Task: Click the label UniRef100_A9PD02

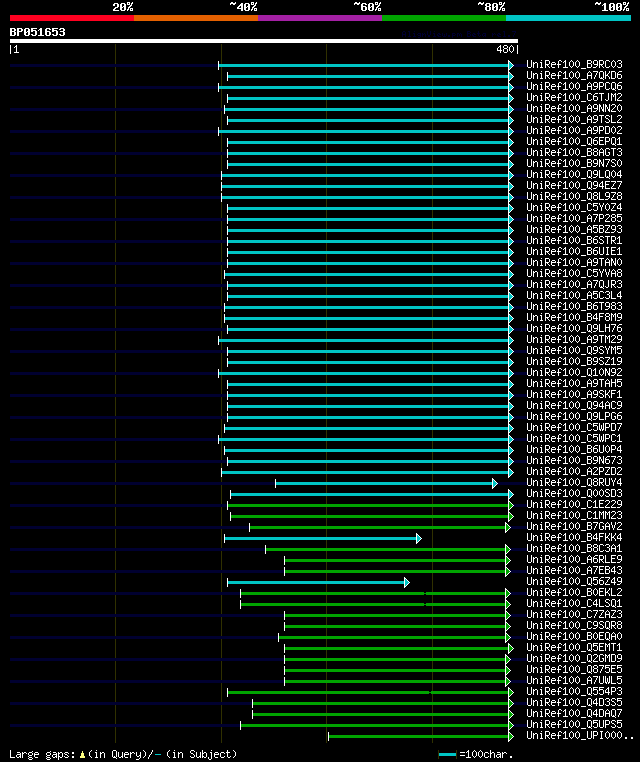Action: (574, 130)
